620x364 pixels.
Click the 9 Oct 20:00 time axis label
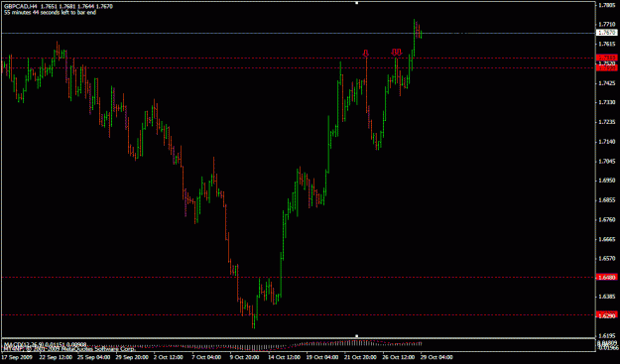245,357
